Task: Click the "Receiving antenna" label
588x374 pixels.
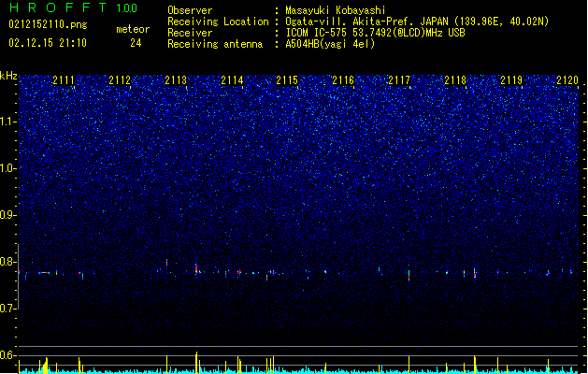Action: pyautogui.click(x=215, y=44)
